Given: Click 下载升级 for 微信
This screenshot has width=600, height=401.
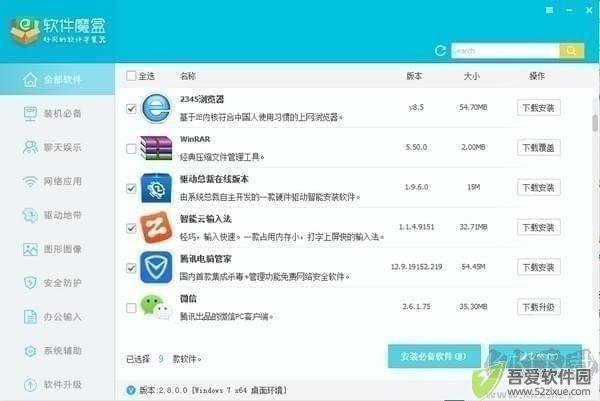Looking at the screenshot, I should tap(538, 307).
